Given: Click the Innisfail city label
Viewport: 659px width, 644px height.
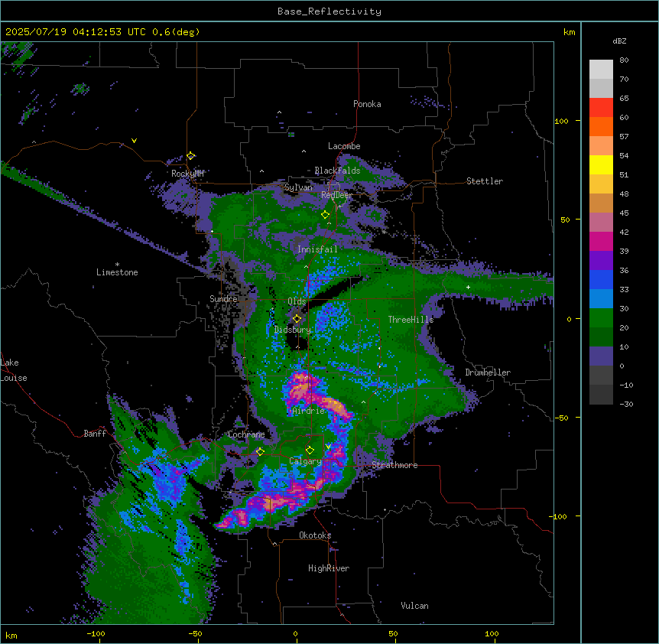Looking at the screenshot, I should coord(317,249).
